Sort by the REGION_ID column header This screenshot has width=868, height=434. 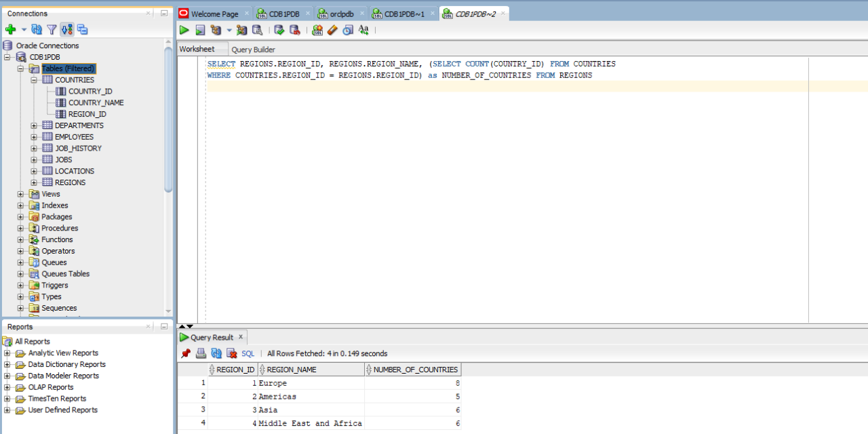[x=233, y=370]
